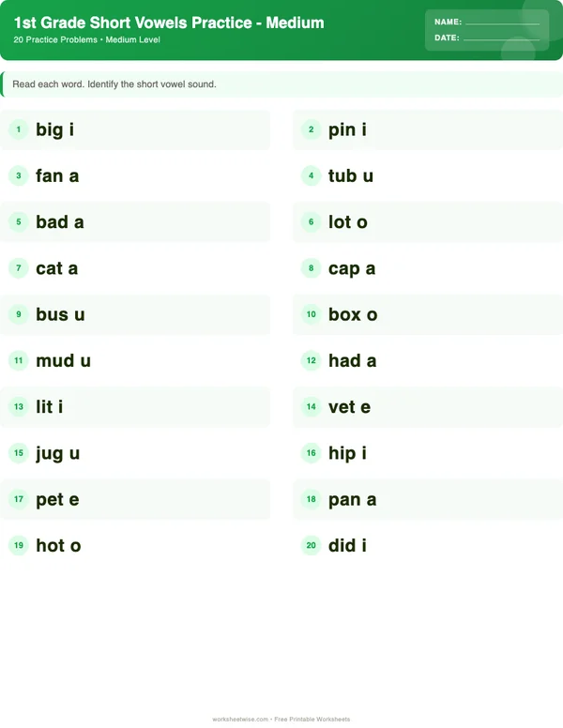Select the number 7 badge next to cat

click(x=18, y=268)
